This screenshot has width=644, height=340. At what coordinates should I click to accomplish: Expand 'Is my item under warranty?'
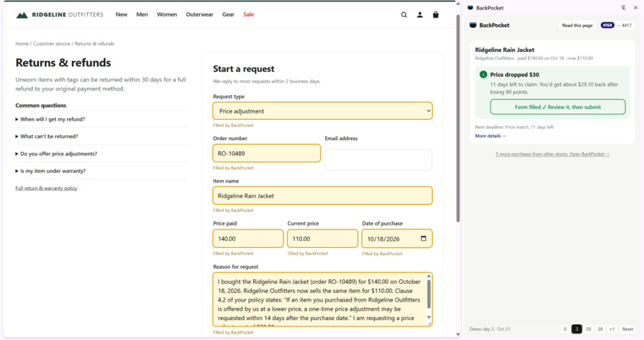point(101,171)
